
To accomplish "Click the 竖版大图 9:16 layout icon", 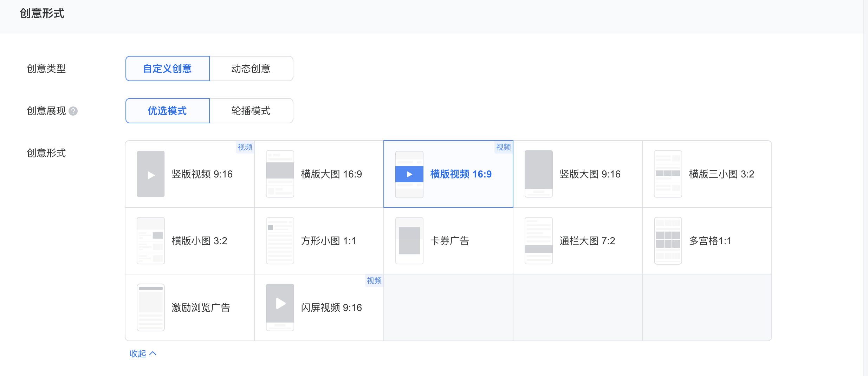I will coord(538,174).
